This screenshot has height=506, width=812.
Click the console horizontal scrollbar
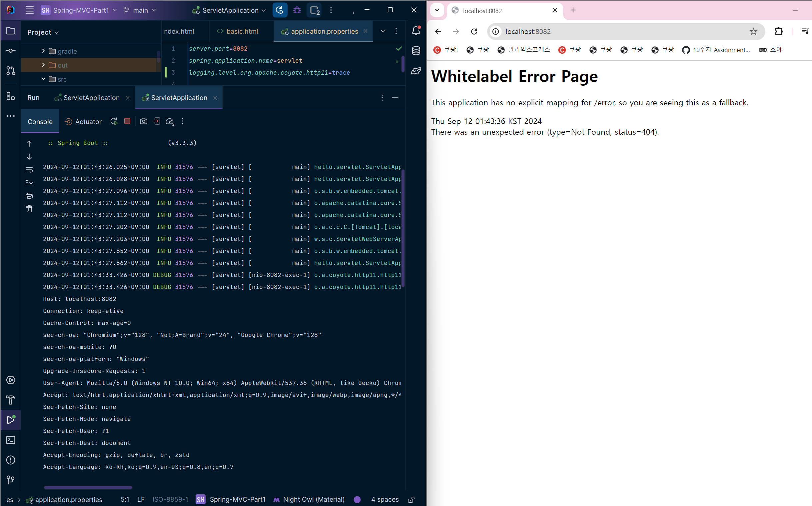pos(88,487)
